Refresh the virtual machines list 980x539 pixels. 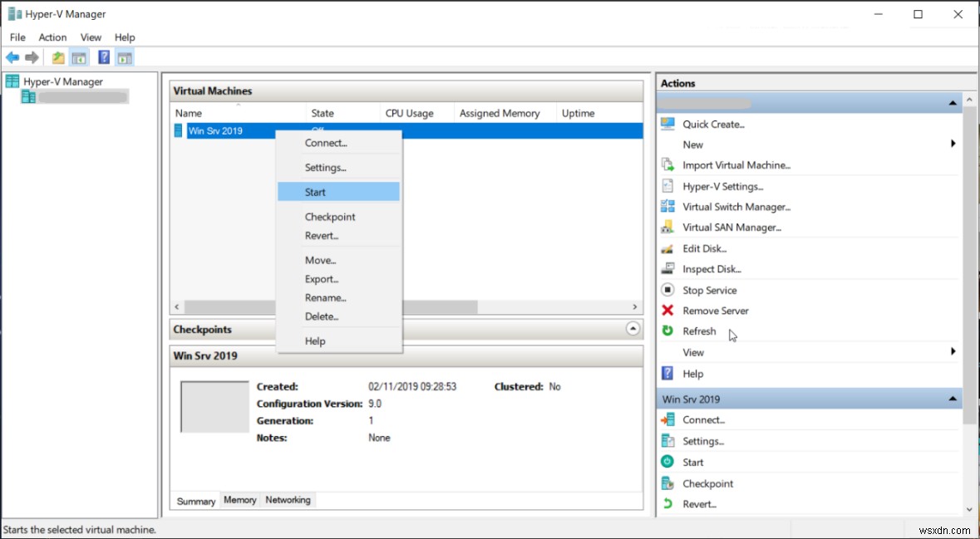click(700, 331)
